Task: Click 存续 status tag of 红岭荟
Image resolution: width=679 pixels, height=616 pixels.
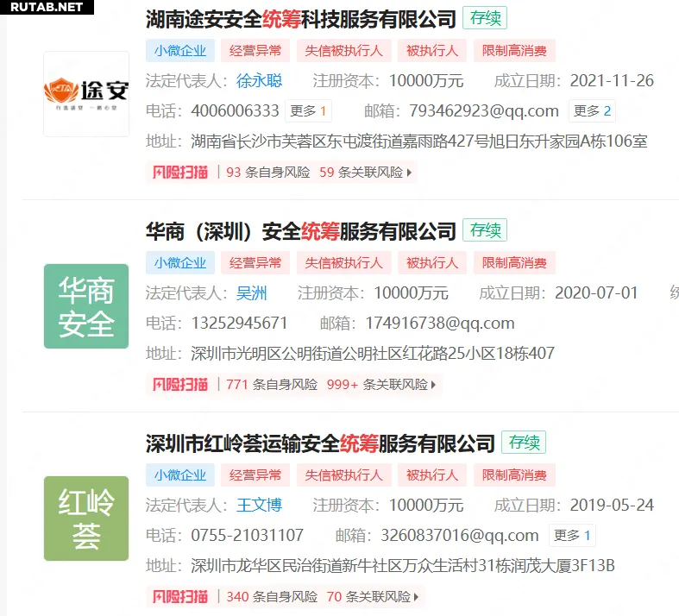Action: pos(524,443)
